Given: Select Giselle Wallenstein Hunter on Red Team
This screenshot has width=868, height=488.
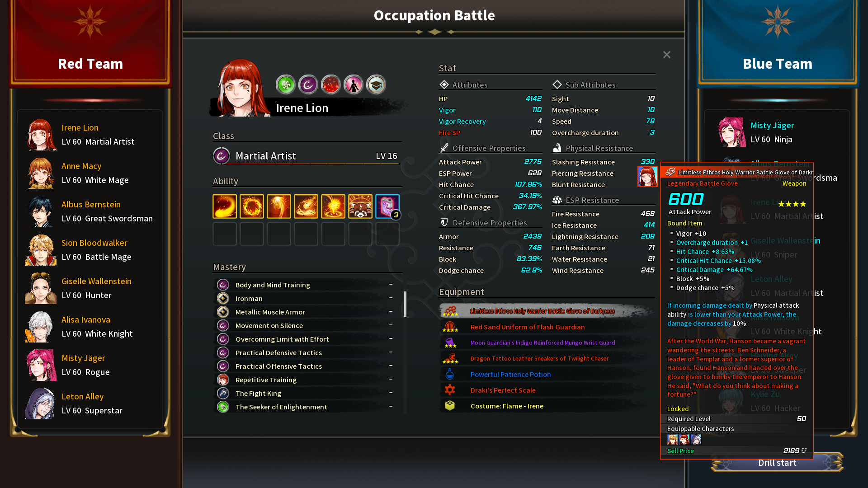Looking at the screenshot, I should [90, 288].
